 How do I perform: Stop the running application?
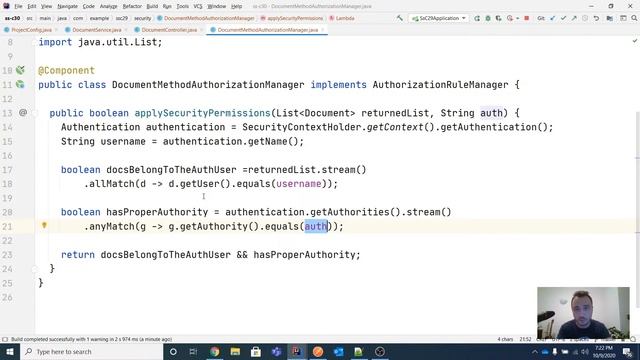(527, 18)
